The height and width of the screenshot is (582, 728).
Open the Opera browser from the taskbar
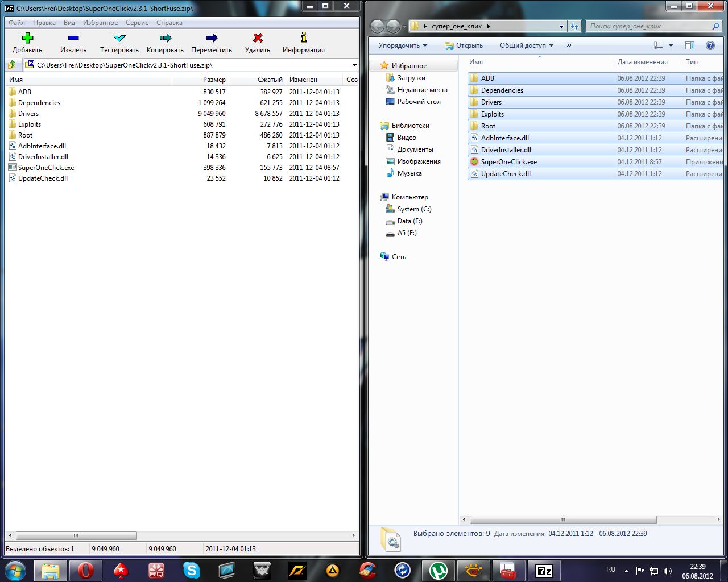[85, 570]
